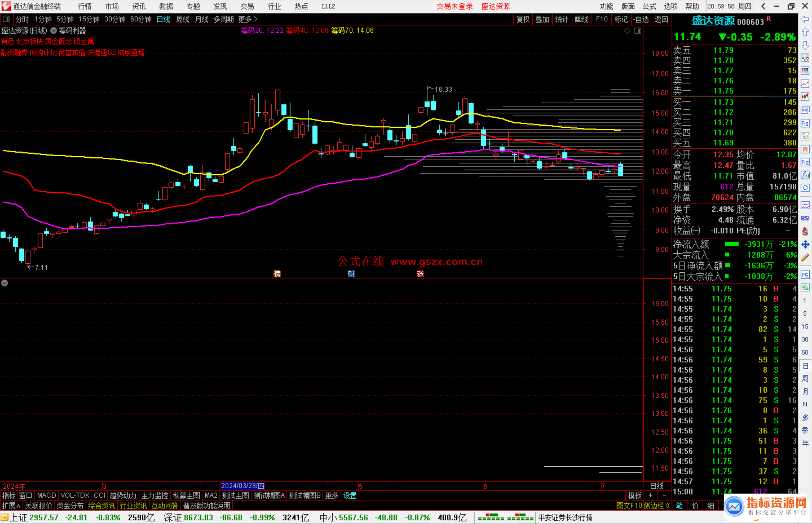Screen dimensions: 812x524
Task: Click the line trend chart sidebar icon
Action: [805, 84]
